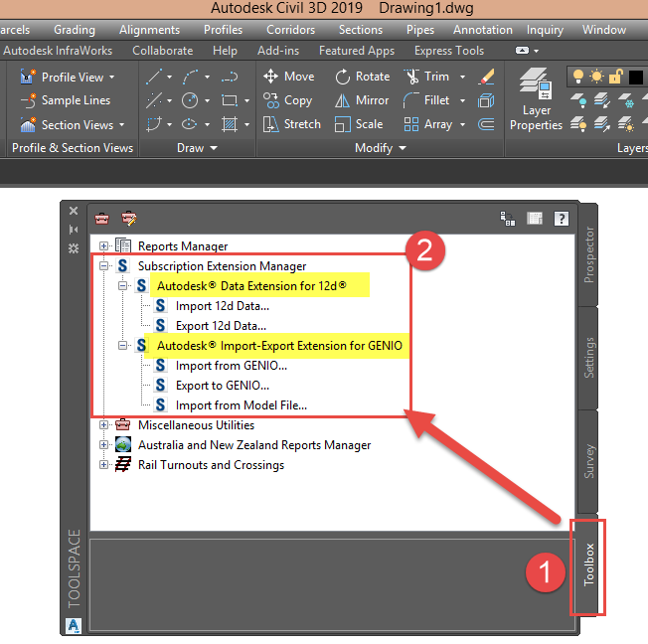The image size is (648, 644).
Task: Open Toolspace properties gear menu
Action: coord(74,248)
